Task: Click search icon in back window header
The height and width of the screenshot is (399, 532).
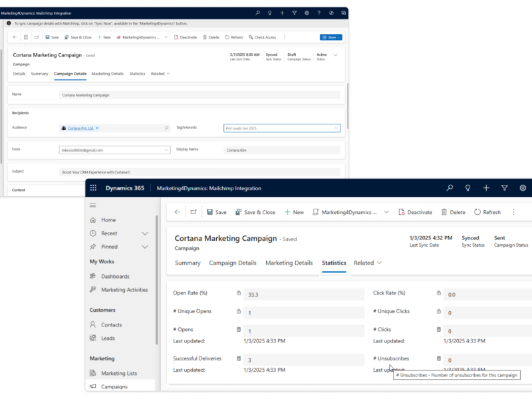Action: click(258, 13)
